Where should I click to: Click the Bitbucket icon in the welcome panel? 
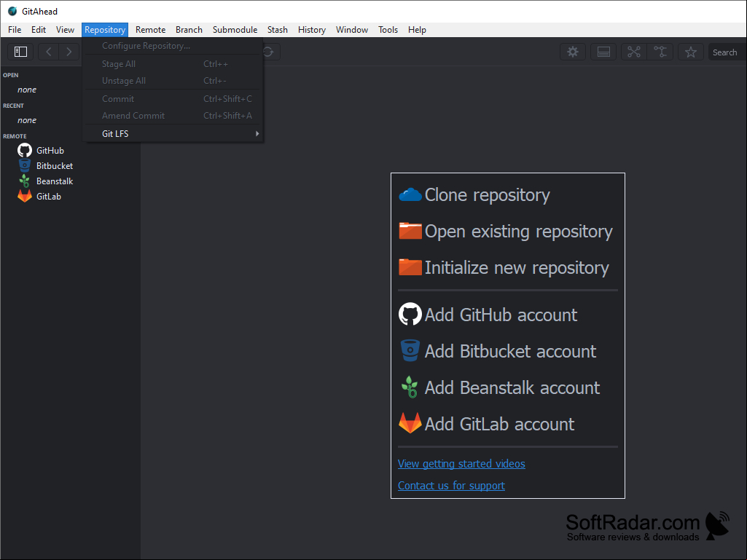click(x=410, y=351)
